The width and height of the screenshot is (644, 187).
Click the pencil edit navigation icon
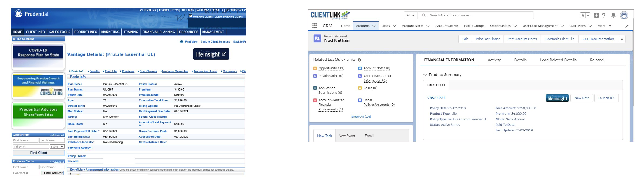(x=627, y=26)
